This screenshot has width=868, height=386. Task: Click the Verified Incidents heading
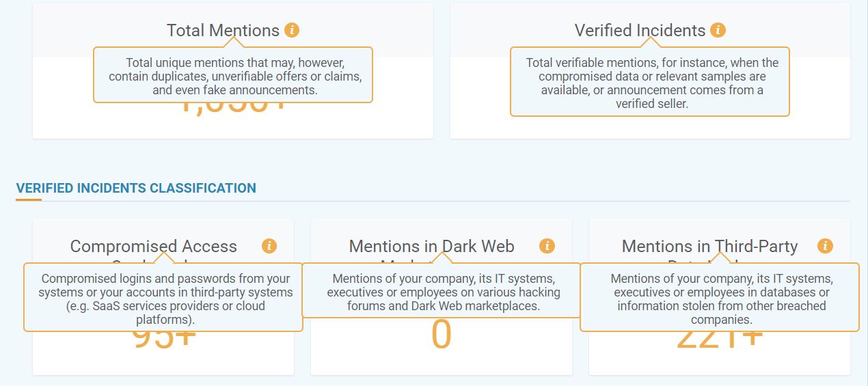pyautogui.click(x=640, y=31)
